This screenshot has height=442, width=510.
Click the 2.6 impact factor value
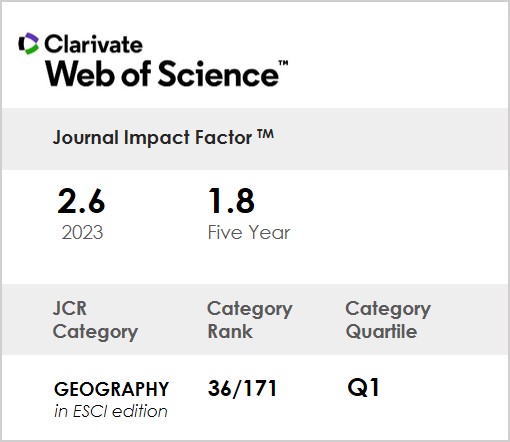pyautogui.click(x=81, y=201)
